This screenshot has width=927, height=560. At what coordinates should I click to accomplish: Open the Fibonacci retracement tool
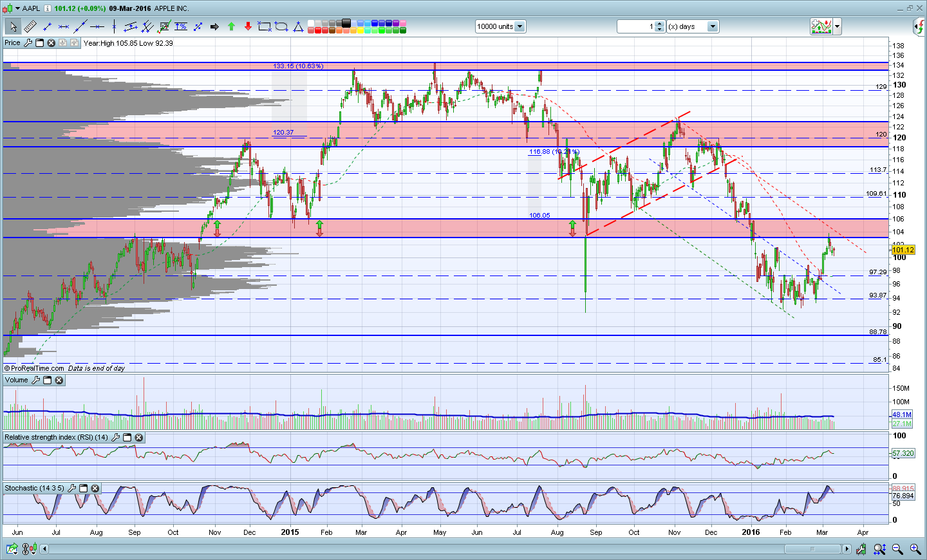[x=164, y=26]
